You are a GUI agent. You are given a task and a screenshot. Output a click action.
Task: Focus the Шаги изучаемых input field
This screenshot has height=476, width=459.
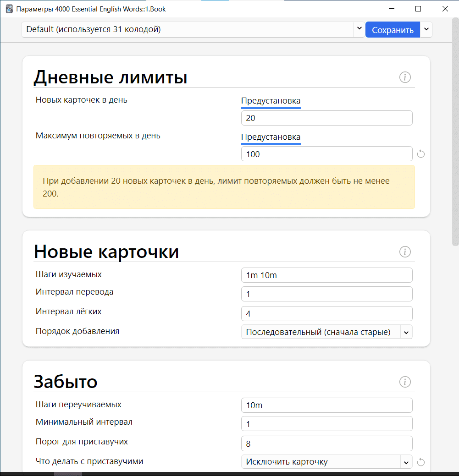click(x=326, y=275)
